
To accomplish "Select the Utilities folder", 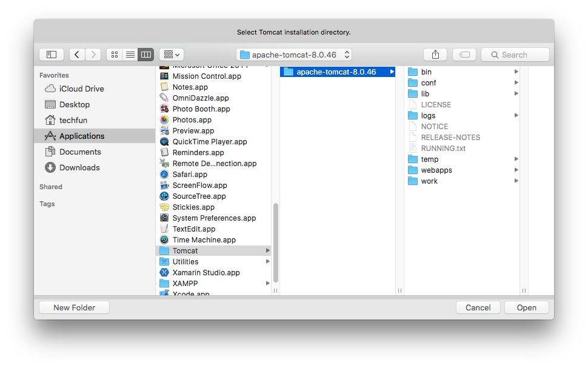I will coord(214,261).
